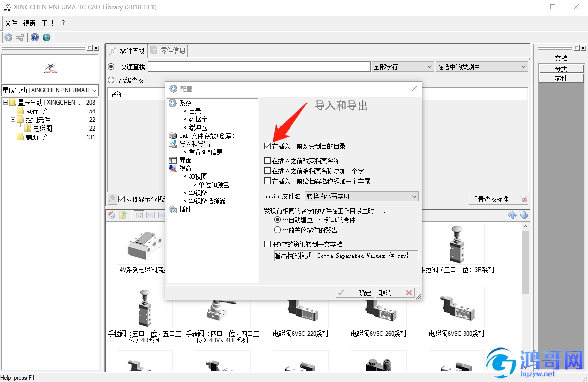Click the blue down arrow above thumbnails
Viewport: 588px width, 382px height.
[524, 215]
